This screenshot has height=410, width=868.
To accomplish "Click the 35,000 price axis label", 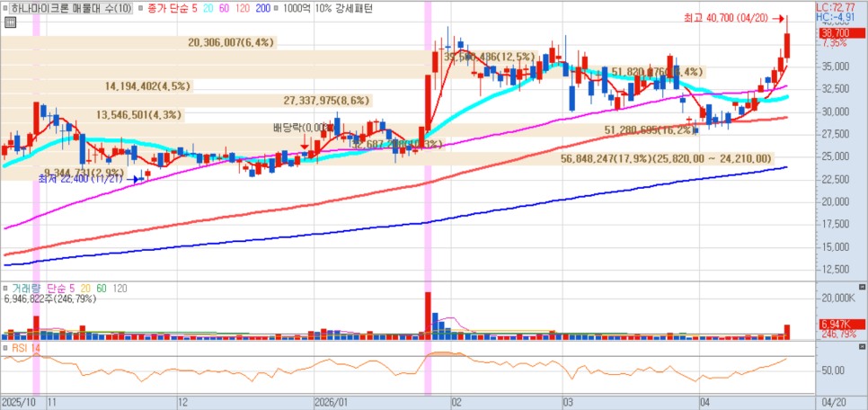I will (x=836, y=67).
